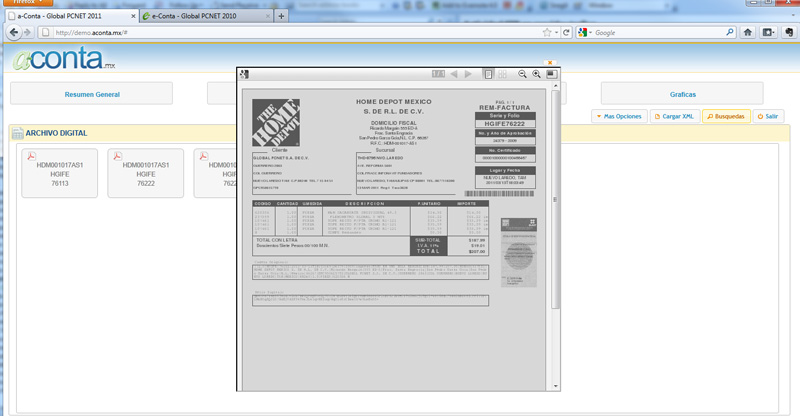Open Resumen General section
Screen dimensions: 800x416
click(92, 94)
